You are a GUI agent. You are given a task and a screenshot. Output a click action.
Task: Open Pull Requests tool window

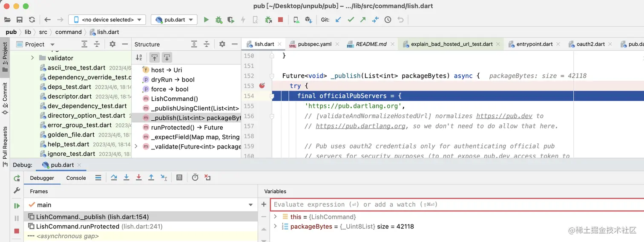[x=5, y=146]
